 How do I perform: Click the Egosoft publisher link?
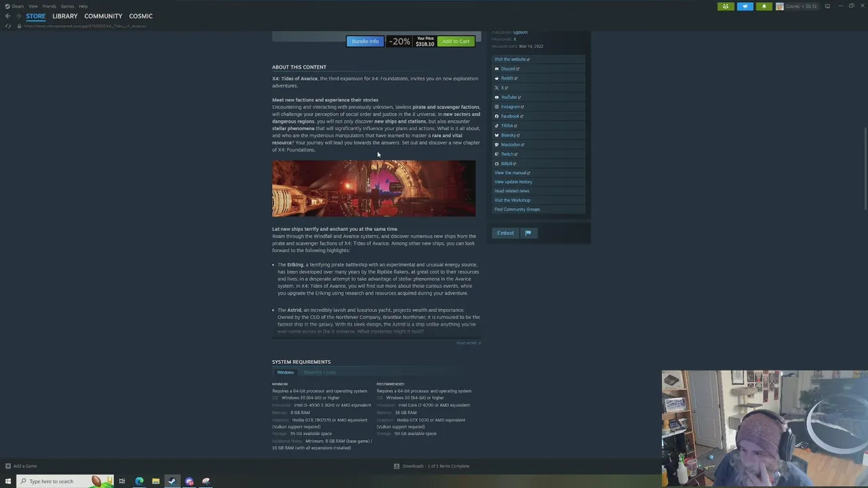tap(520, 33)
